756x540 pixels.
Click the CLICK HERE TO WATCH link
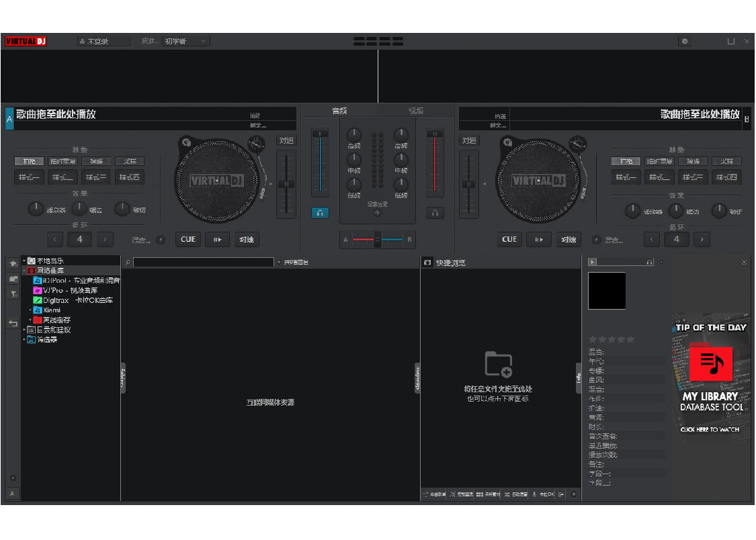pyautogui.click(x=710, y=429)
